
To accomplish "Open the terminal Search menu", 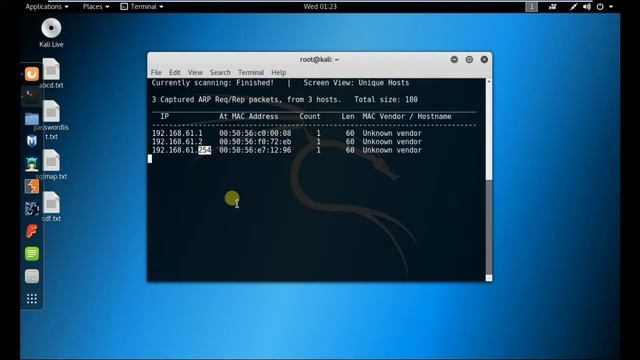I will (220, 72).
